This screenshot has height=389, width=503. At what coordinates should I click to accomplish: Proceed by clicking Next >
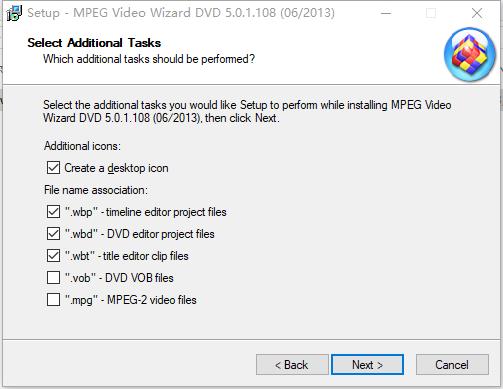coord(367,365)
